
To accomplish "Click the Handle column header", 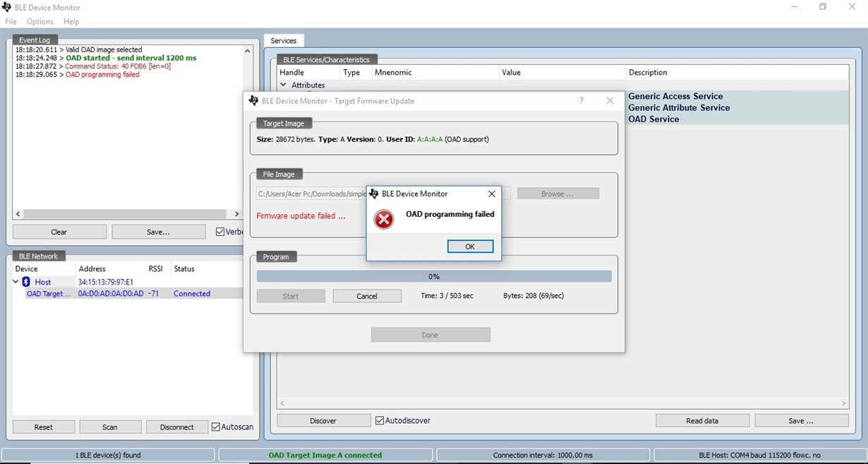I will [308, 73].
